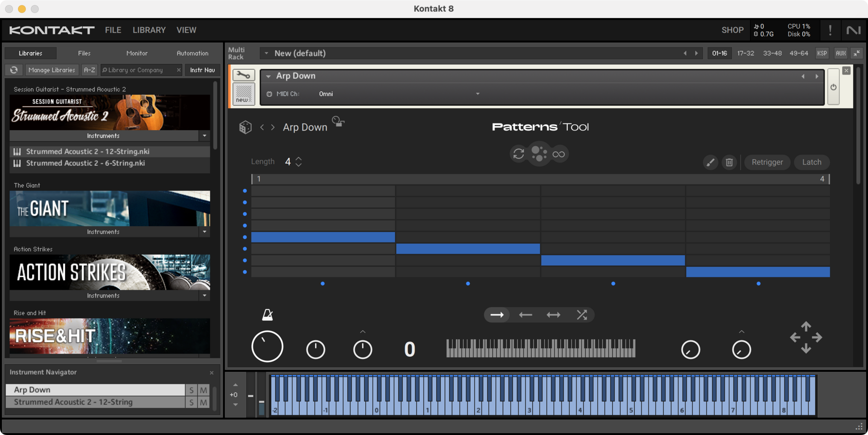868x435 pixels.
Task: Switch to the Files tab
Action: (x=84, y=53)
